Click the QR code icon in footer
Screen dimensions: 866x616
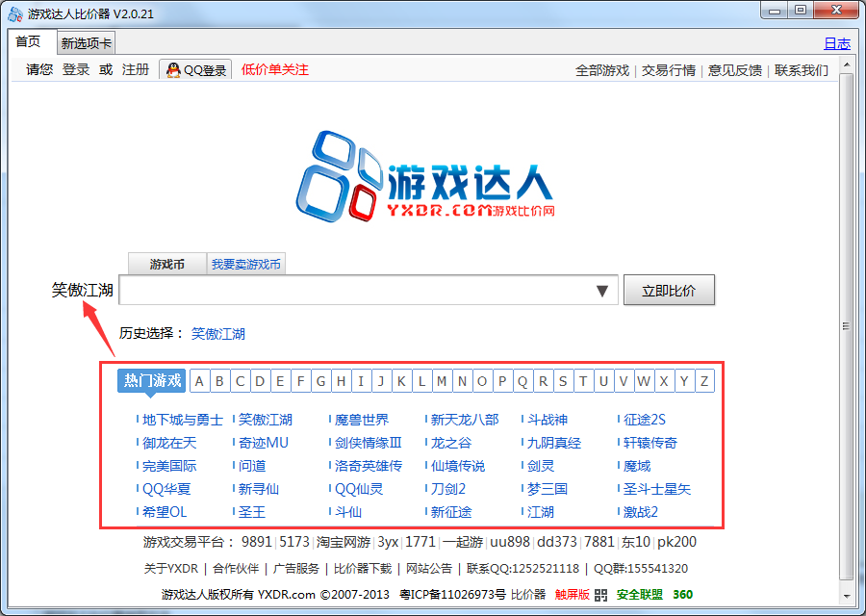coord(600,595)
